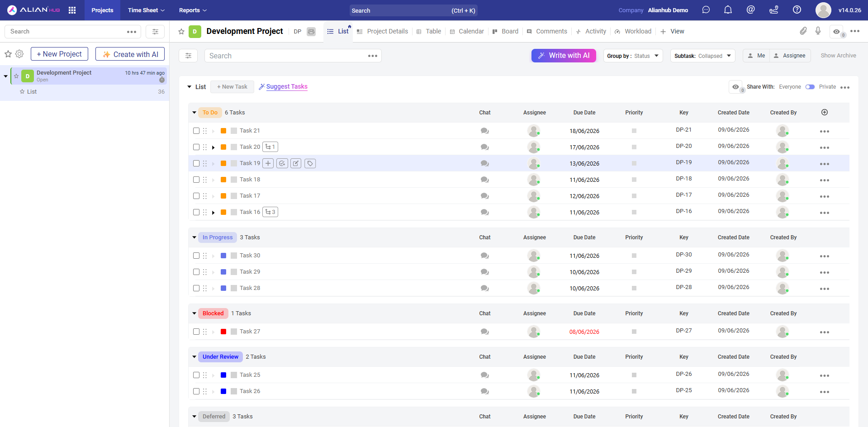Collapse the Under Review group
This screenshot has height=427, width=868.
194,357
